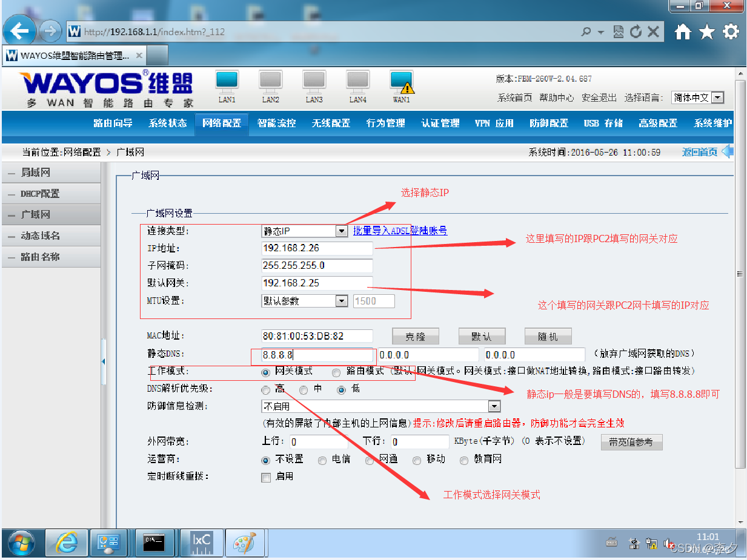Click the browser home icon
Viewport: 747px width, 560px height.
(683, 31)
